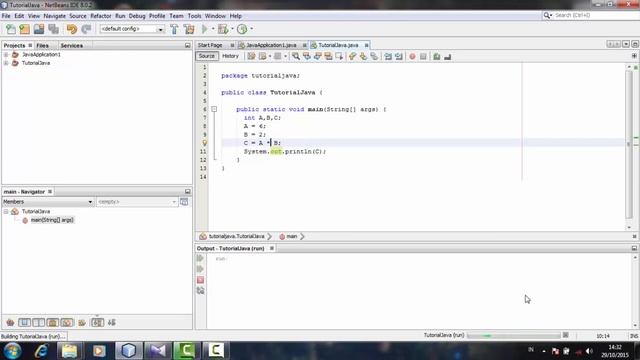Toggle Show Inner Classes in Navigator
This screenshot has width=640, height=360.
click(x=67, y=322)
